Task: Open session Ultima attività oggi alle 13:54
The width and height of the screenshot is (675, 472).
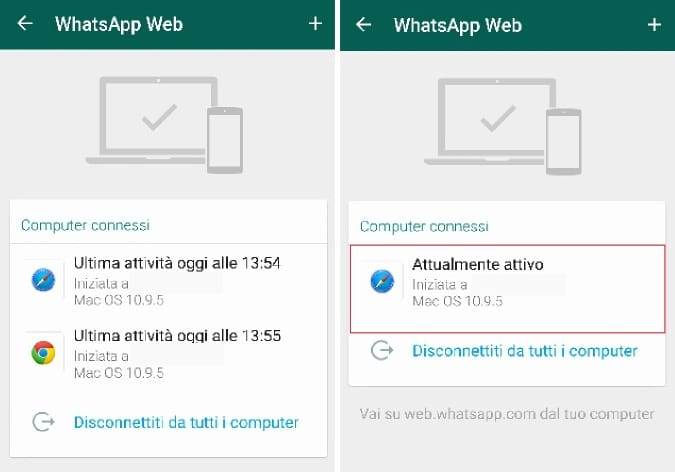Action: click(168, 280)
